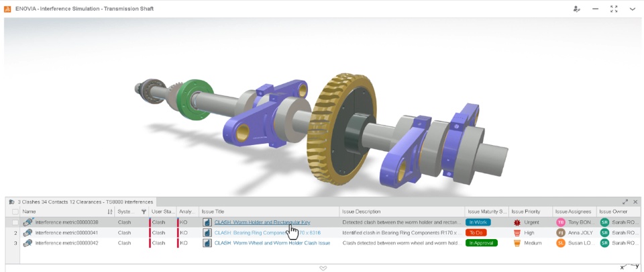Close the interferences table panel
644x272 pixels.
pyautogui.click(x=635, y=201)
